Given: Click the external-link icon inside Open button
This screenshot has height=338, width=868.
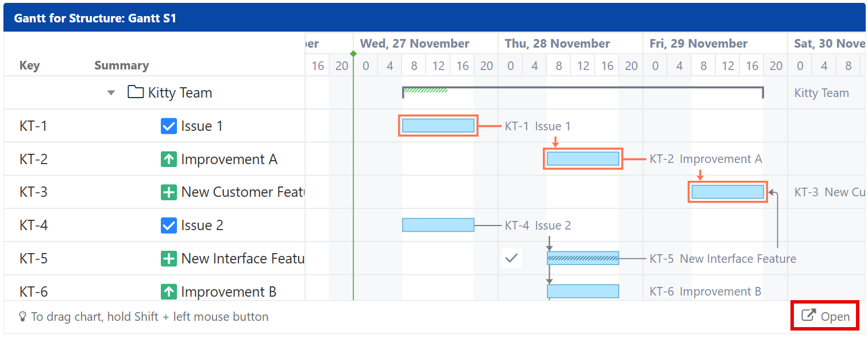Looking at the screenshot, I should click(x=809, y=316).
